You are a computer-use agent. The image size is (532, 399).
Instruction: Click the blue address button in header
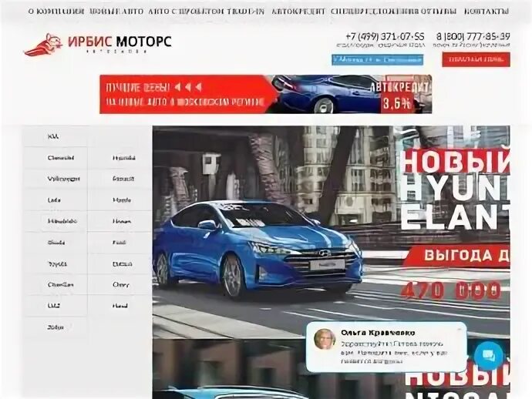pyautogui.click(x=378, y=60)
